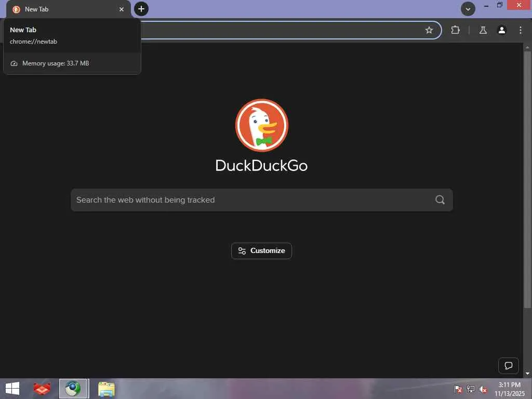532x399 pixels.
Task: Select the New Tab browser tab
Action: (68, 9)
